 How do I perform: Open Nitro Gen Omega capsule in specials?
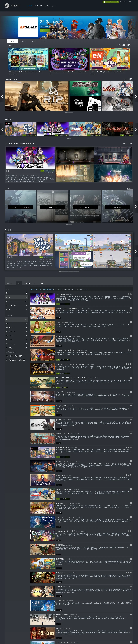coord(85,129)
